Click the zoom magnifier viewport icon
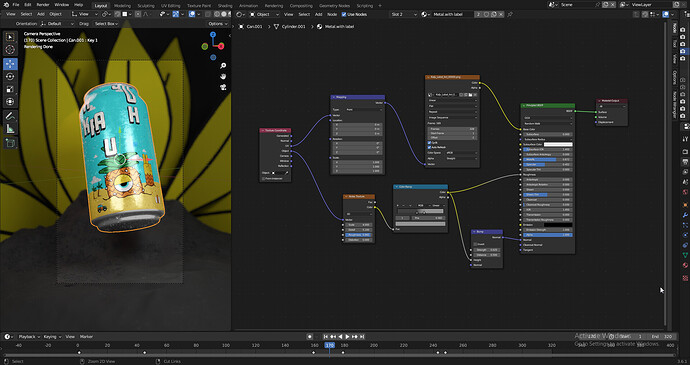690x365 pixels. tap(224, 66)
